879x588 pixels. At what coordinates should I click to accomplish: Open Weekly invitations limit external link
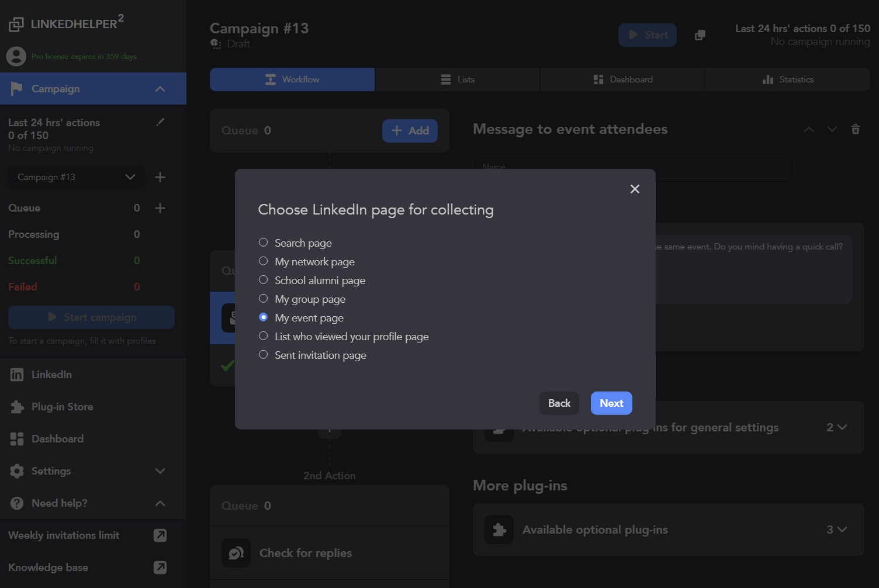160,535
